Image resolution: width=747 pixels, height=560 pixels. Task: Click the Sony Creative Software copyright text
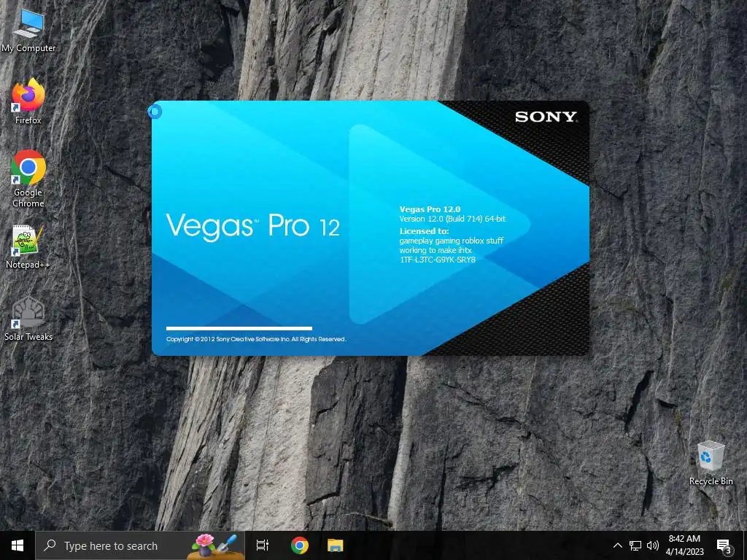[x=256, y=339]
